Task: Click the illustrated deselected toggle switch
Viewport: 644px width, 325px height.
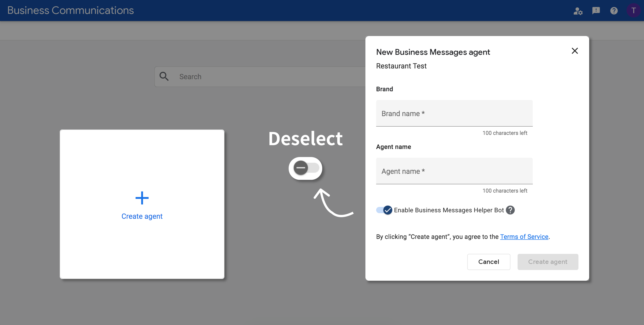Action: click(x=305, y=168)
